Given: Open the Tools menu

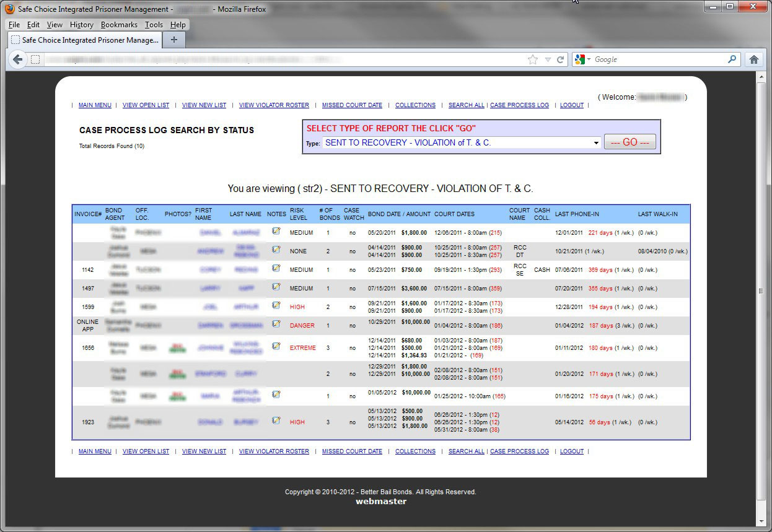Looking at the screenshot, I should (154, 25).
